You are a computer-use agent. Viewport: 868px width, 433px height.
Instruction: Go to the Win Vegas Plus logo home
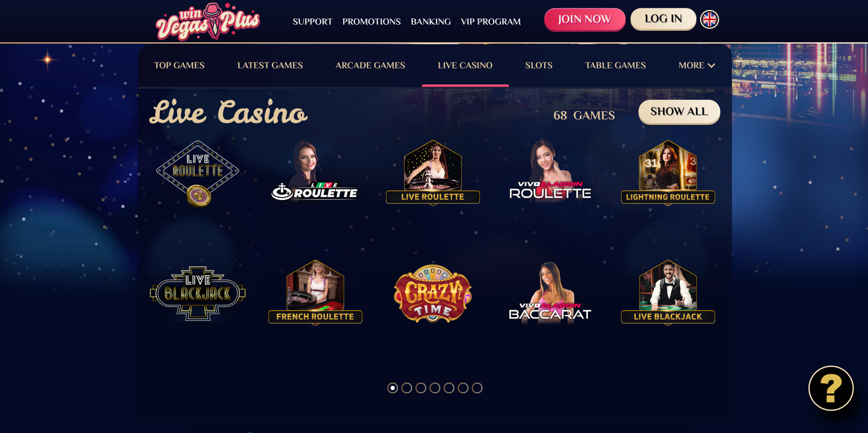click(x=207, y=22)
